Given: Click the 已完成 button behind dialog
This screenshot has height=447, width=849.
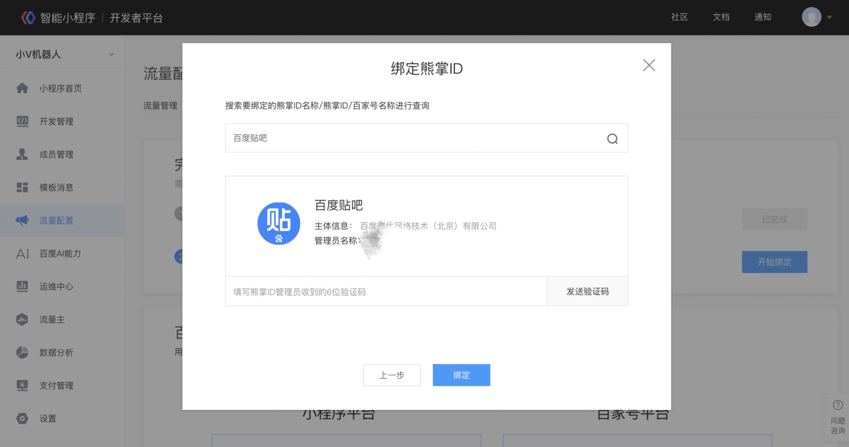Looking at the screenshot, I should 774,219.
